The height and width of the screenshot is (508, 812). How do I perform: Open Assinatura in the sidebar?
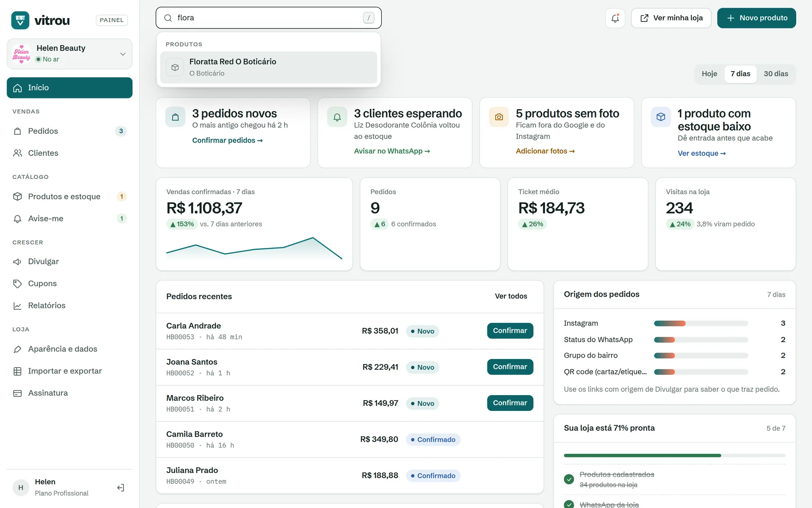pyautogui.click(x=69, y=393)
